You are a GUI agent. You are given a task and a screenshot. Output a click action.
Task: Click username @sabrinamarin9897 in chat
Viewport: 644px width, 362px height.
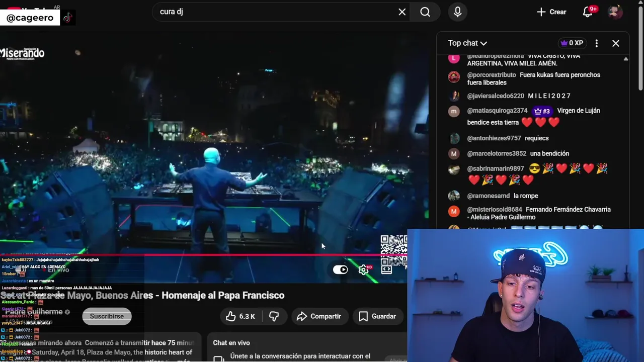[496, 169]
